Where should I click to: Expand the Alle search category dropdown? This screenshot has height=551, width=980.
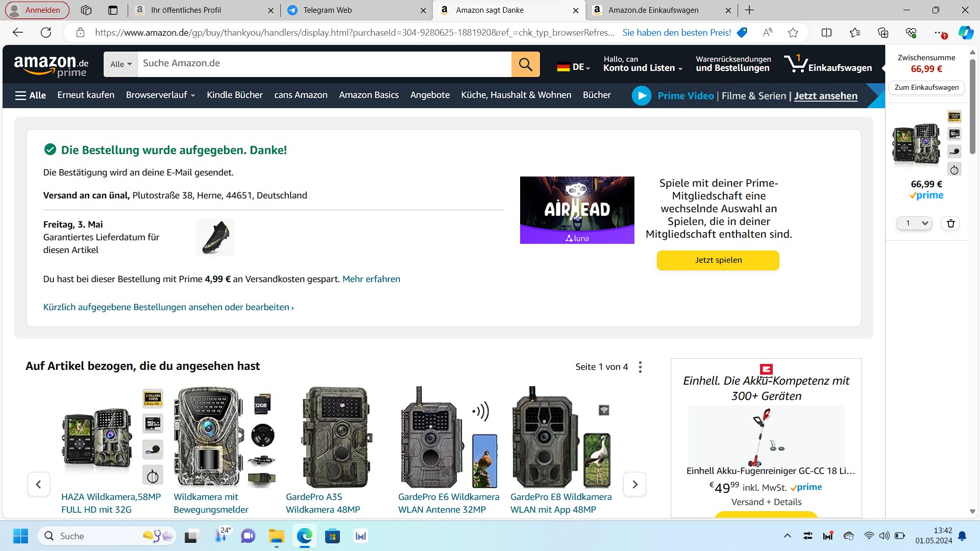[121, 64]
